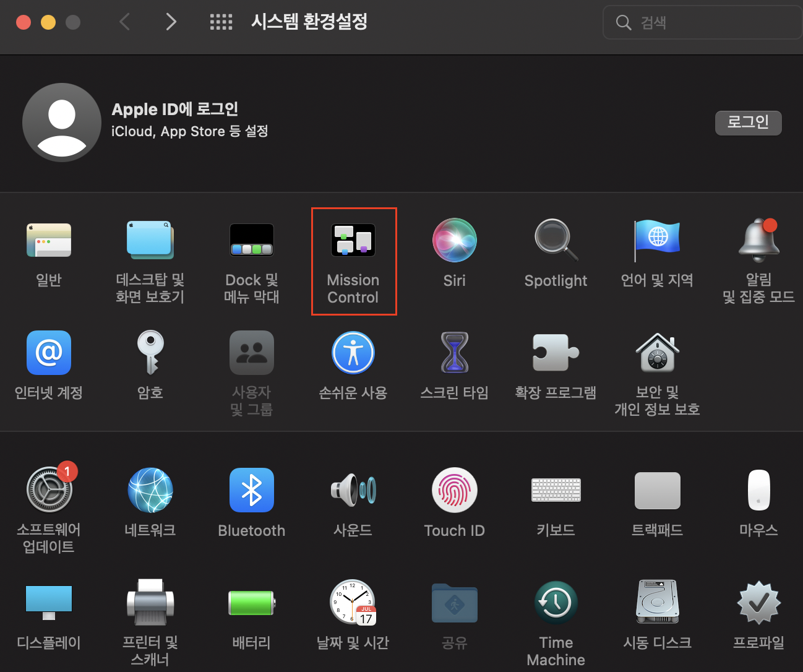Open the Siri preferences pane
This screenshot has height=672, width=803.
[x=455, y=240]
